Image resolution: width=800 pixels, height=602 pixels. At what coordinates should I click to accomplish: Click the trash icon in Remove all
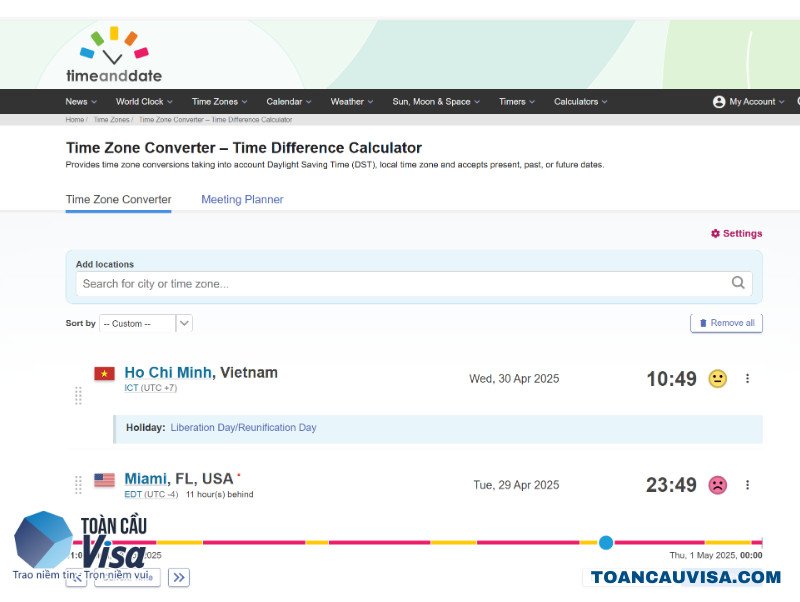[x=703, y=323]
